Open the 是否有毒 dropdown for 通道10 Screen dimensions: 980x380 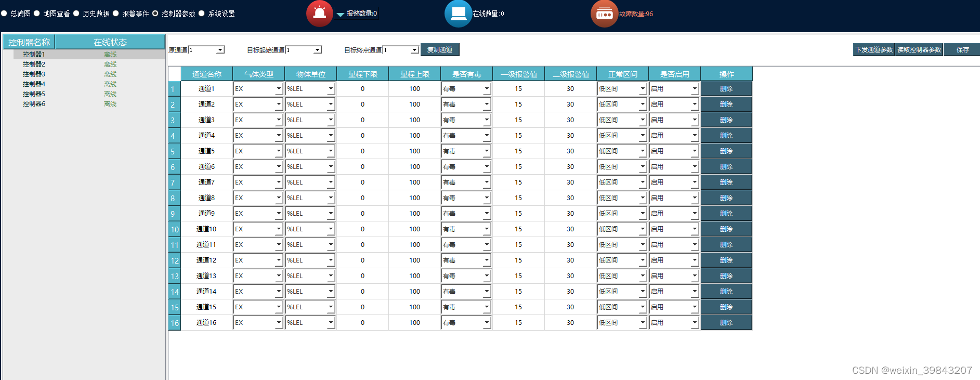click(466, 229)
